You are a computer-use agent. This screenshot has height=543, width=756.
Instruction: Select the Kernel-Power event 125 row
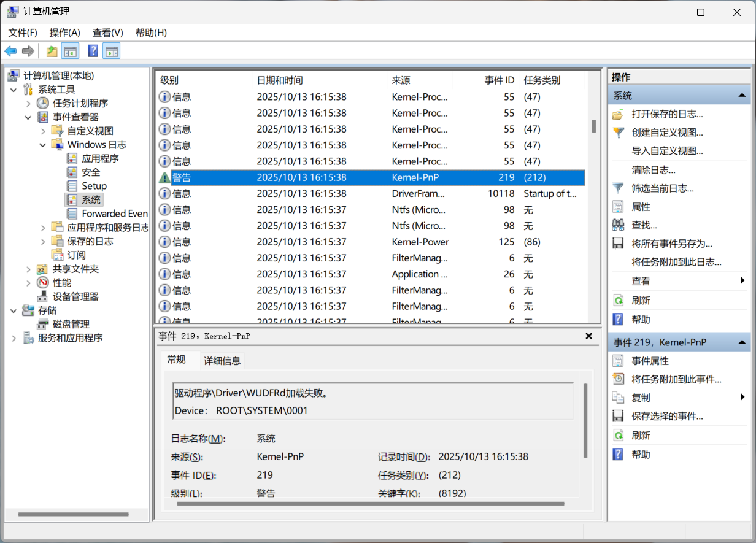(x=370, y=242)
